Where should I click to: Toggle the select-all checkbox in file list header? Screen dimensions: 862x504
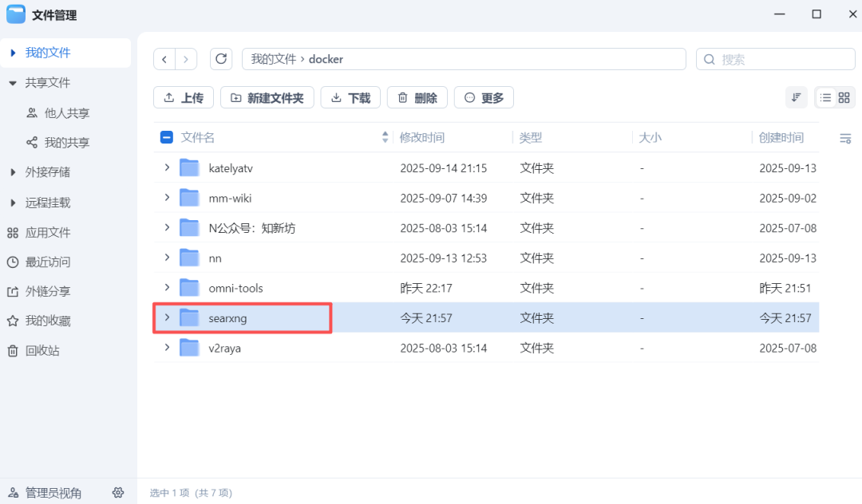click(x=166, y=136)
